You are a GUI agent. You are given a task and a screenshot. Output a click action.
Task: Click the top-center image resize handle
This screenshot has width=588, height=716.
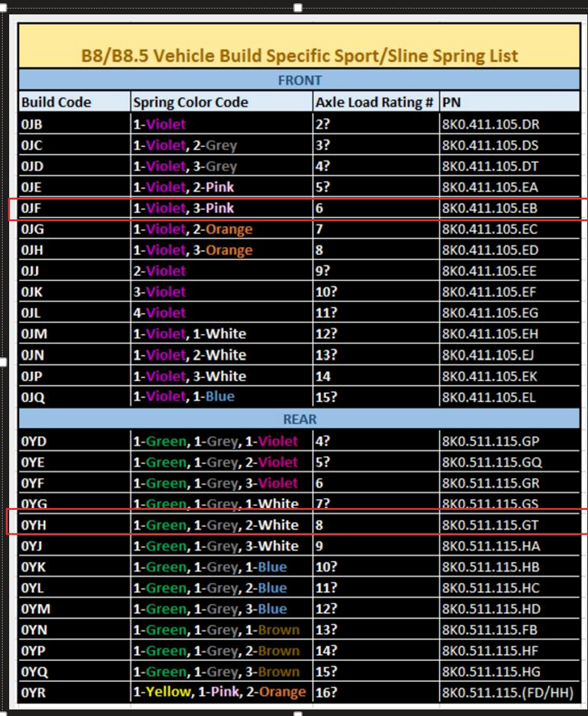pos(299,7)
